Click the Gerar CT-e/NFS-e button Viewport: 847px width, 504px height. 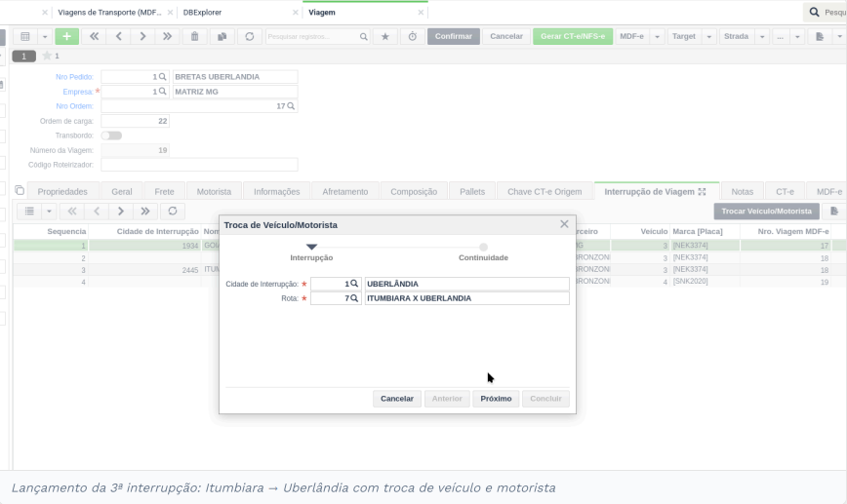(x=573, y=36)
